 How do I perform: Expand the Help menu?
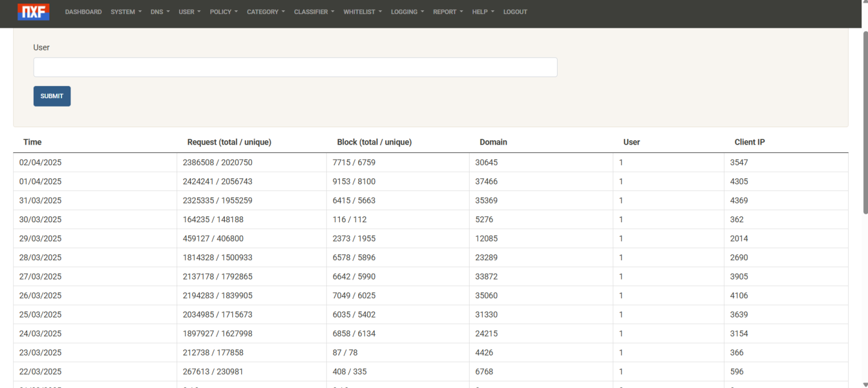(483, 12)
